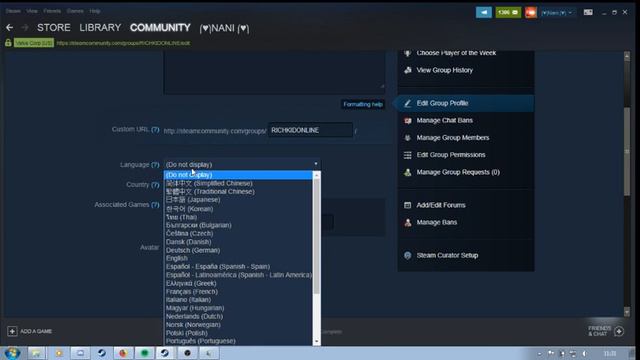The width and height of the screenshot is (640, 360).
Task: Open the Windows Start button
Action: (12, 353)
